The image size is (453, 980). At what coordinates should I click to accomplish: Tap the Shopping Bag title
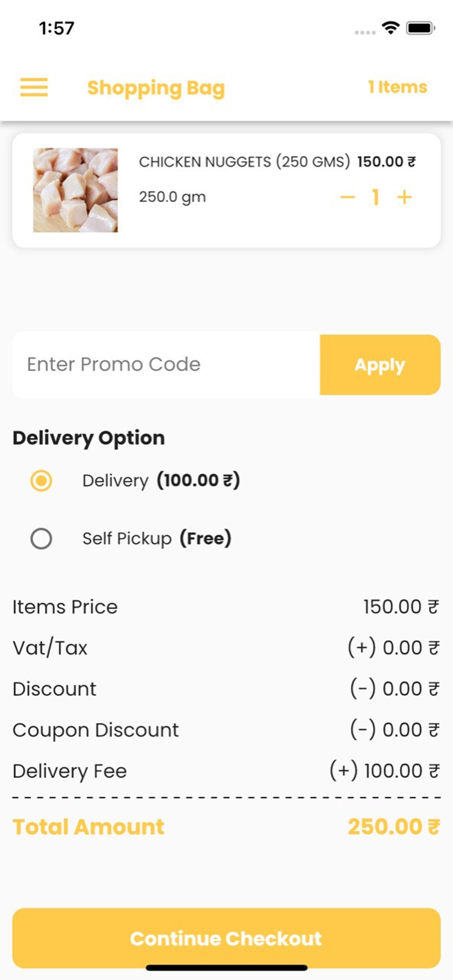click(x=156, y=88)
